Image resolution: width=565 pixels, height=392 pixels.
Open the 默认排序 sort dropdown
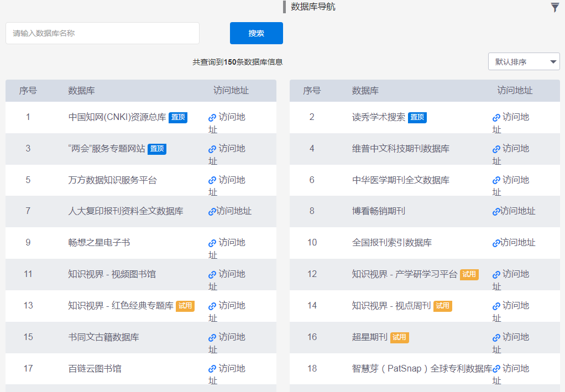click(x=524, y=61)
